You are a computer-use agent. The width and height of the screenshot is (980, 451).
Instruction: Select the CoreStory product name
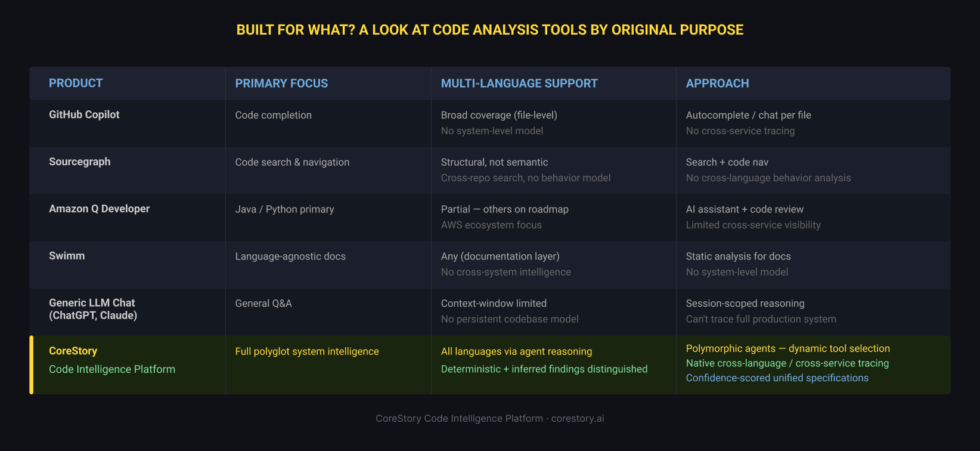click(x=73, y=351)
